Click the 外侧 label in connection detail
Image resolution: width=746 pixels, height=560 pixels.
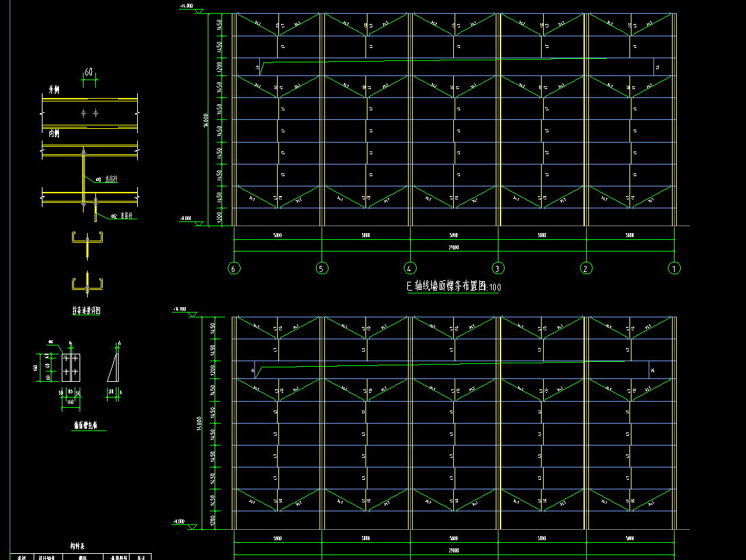(53, 90)
